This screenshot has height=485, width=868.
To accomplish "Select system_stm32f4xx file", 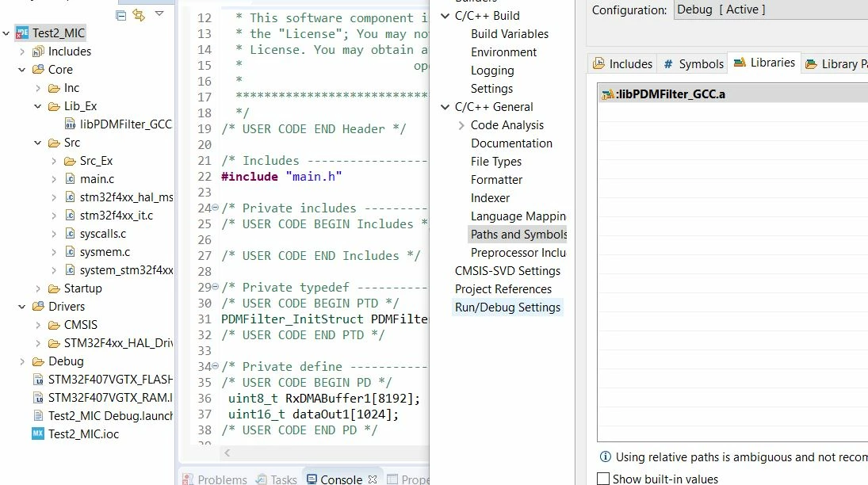I will pos(126,270).
